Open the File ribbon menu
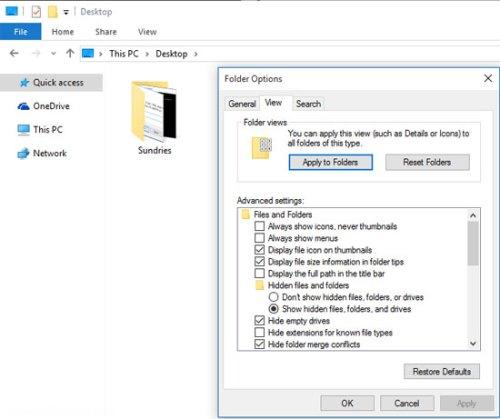This screenshot has width=500, height=419. pyautogui.click(x=21, y=32)
